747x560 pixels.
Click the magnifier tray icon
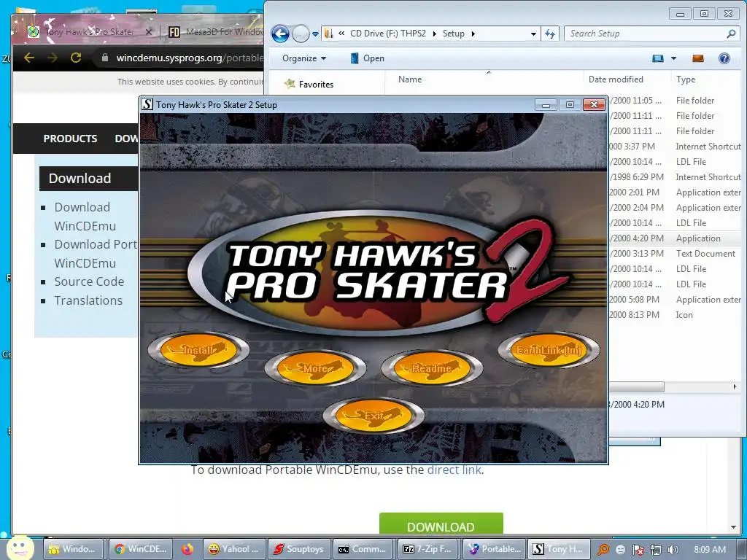pos(603,550)
